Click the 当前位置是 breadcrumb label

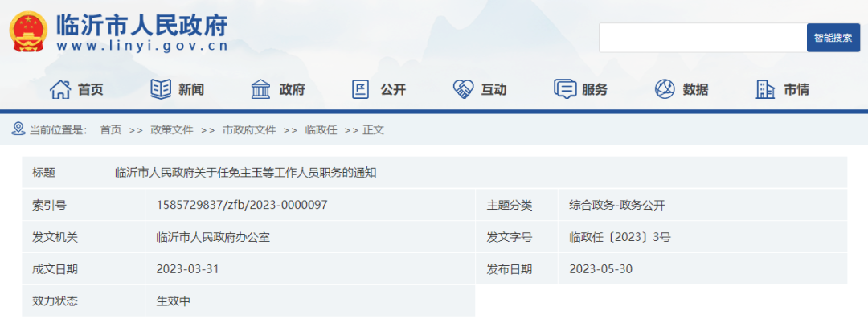(x=59, y=130)
